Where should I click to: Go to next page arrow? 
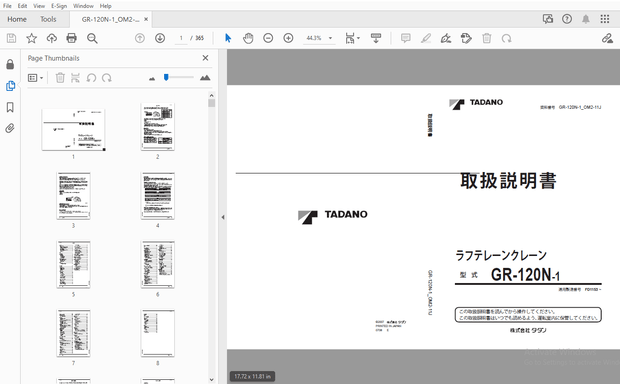(160, 38)
